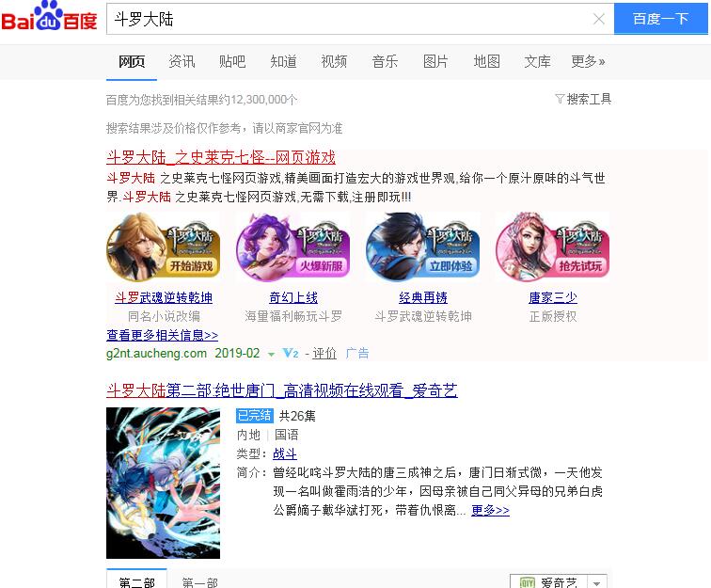This screenshot has width=711, height=588.
Task: Open the 搜索工具 filter funnel
Action: (x=583, y=99)
